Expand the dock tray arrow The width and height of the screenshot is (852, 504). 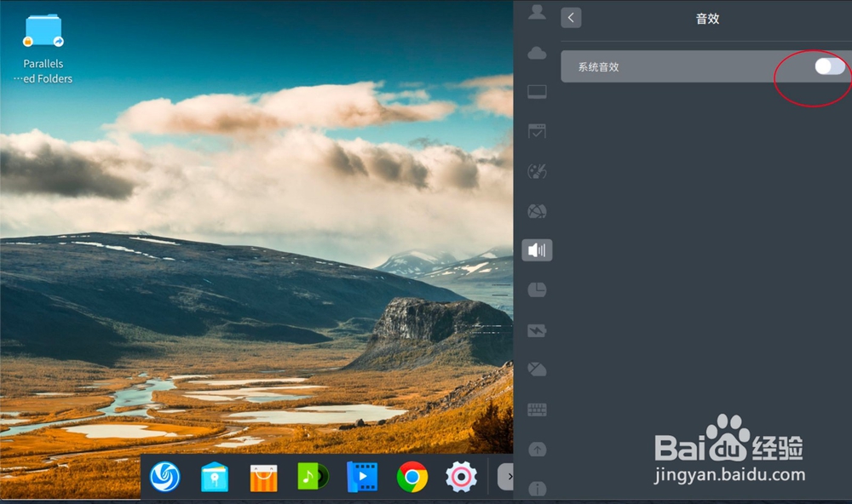pos(506,477)
